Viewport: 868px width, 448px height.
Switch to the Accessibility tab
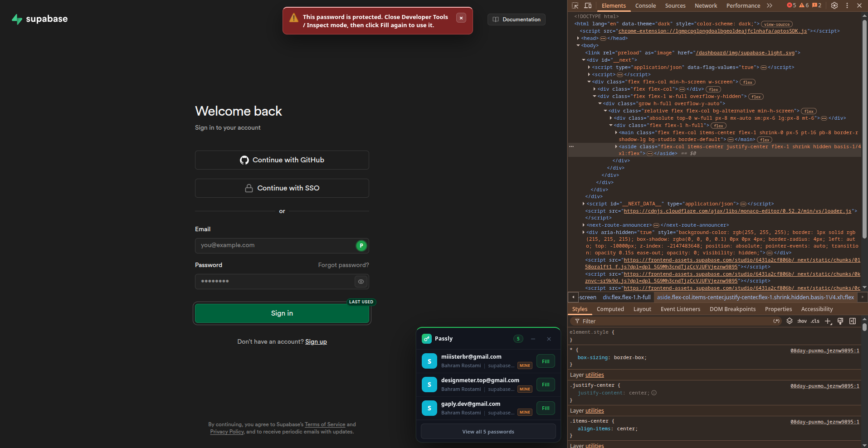point(817,309)
